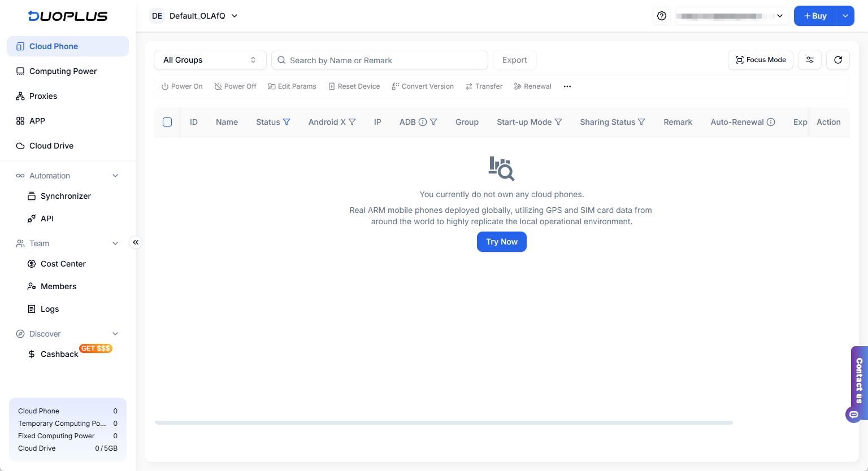
Task: Open the Status column filter
Action: point(287,121)
